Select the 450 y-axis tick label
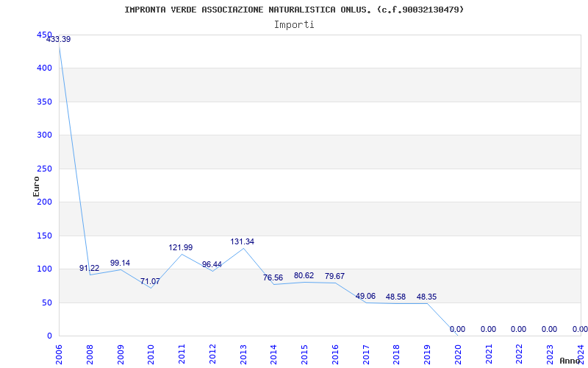 [44, 35]
